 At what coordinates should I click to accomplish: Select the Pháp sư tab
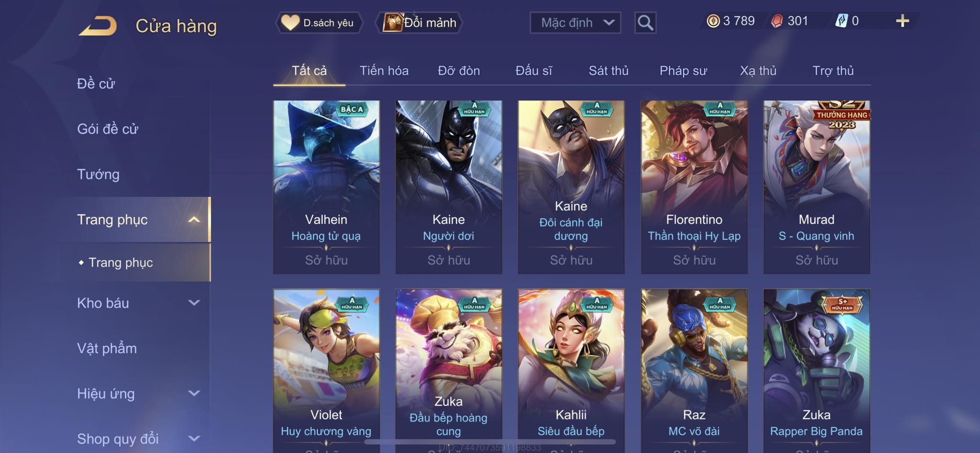click(683, 71)
